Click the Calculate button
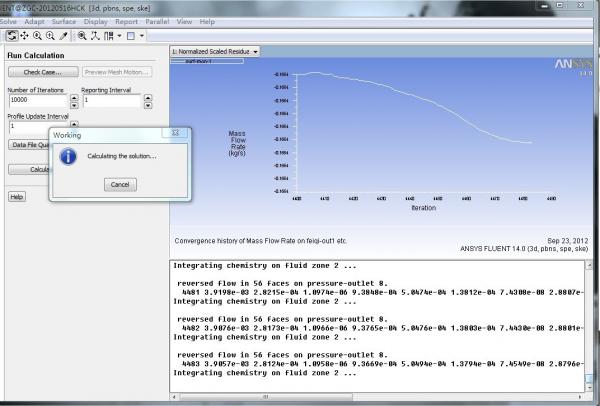 29,170
